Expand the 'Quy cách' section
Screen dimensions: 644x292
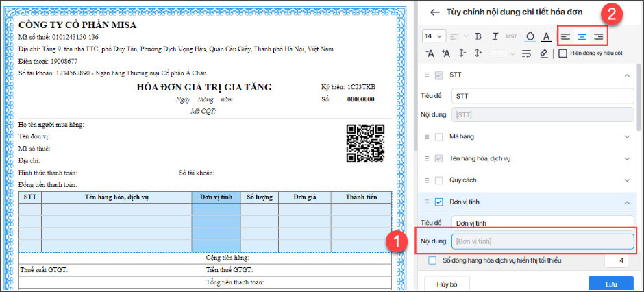coord(626,180)
